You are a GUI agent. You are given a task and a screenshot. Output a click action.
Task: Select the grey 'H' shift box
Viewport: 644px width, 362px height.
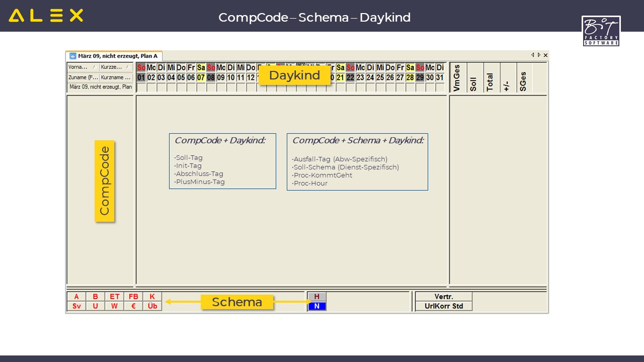tap(317, 297)
